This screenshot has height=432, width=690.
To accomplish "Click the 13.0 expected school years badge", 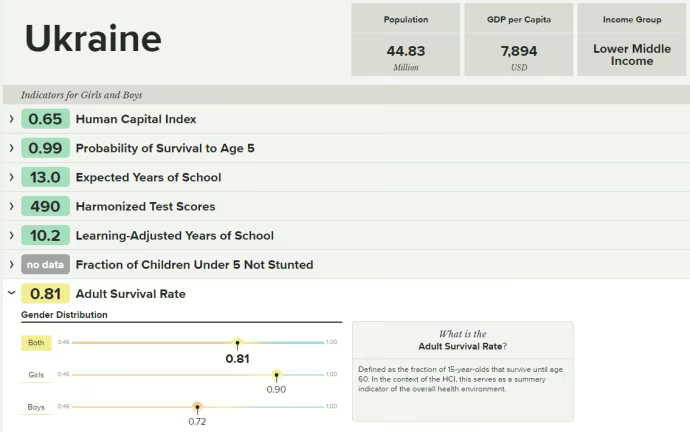I will point(45,177).
